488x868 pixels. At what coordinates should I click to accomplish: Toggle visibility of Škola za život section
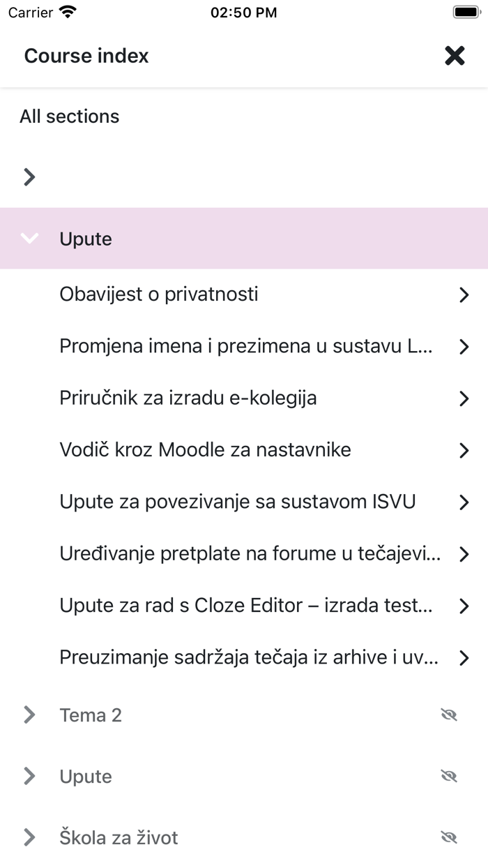[x=449, y=837]
